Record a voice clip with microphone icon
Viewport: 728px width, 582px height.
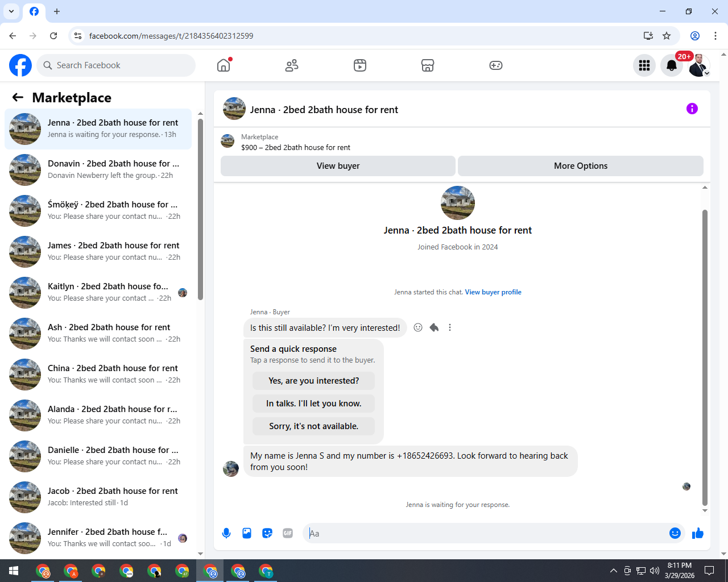coord(226,533)
